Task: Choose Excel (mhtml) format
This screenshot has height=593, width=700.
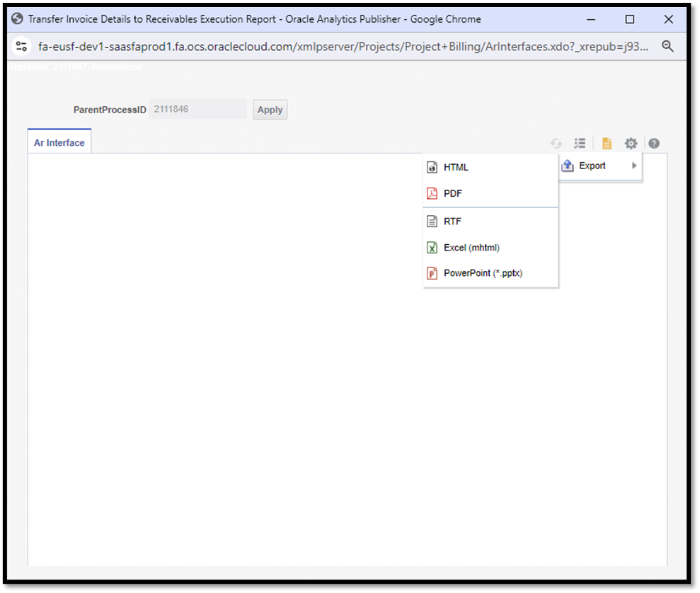Action: tap(490, 248)
